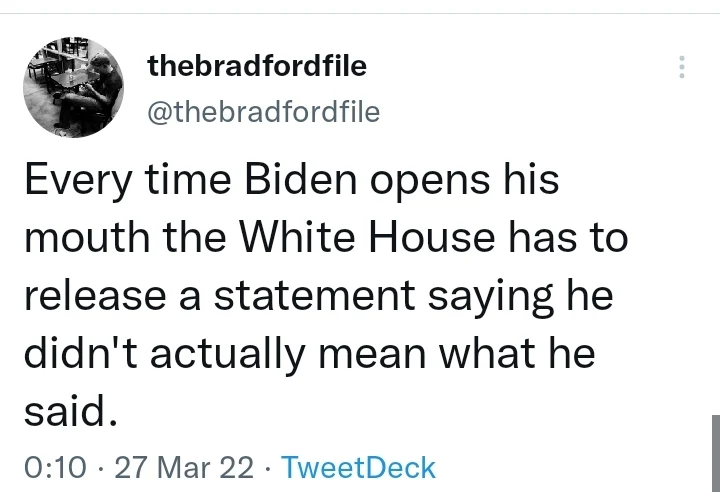Click the word Every starting the tweet
720x492 pixels.
pos(71,185)
